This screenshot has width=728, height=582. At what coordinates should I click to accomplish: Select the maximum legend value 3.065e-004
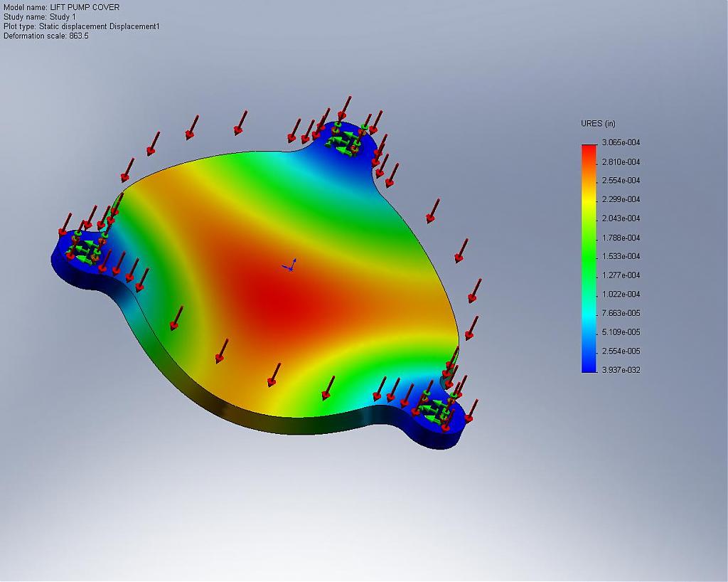(x=621, y=143)
